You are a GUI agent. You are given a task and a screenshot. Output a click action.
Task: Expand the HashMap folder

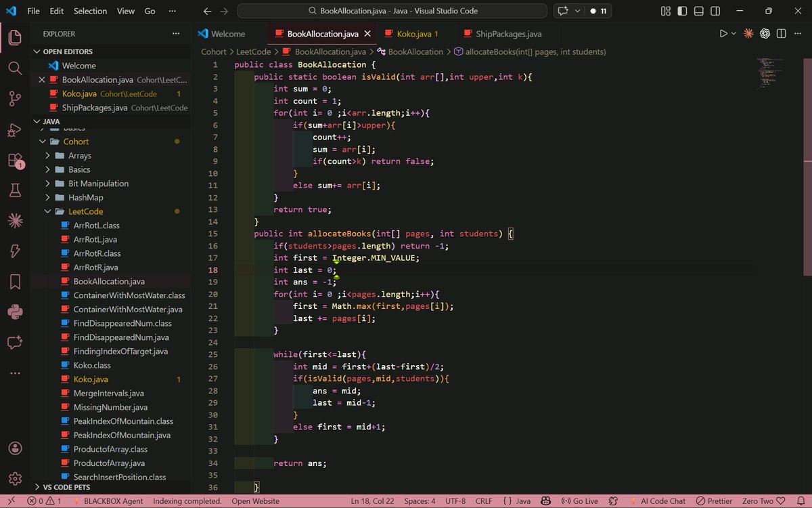pyautogui.click(x=85, y=198)
